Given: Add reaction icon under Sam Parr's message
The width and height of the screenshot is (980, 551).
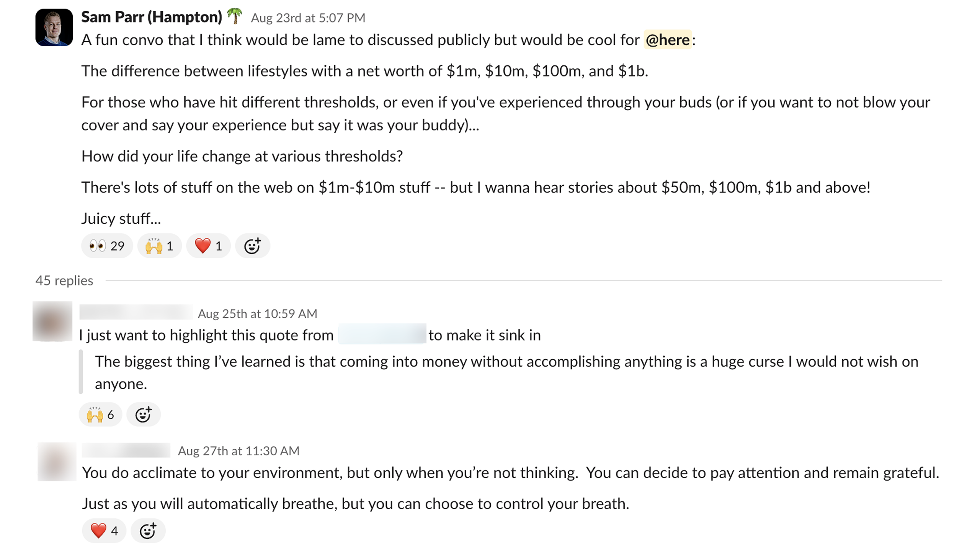Looking at the screenshot, I should click(x=253, y=246).
